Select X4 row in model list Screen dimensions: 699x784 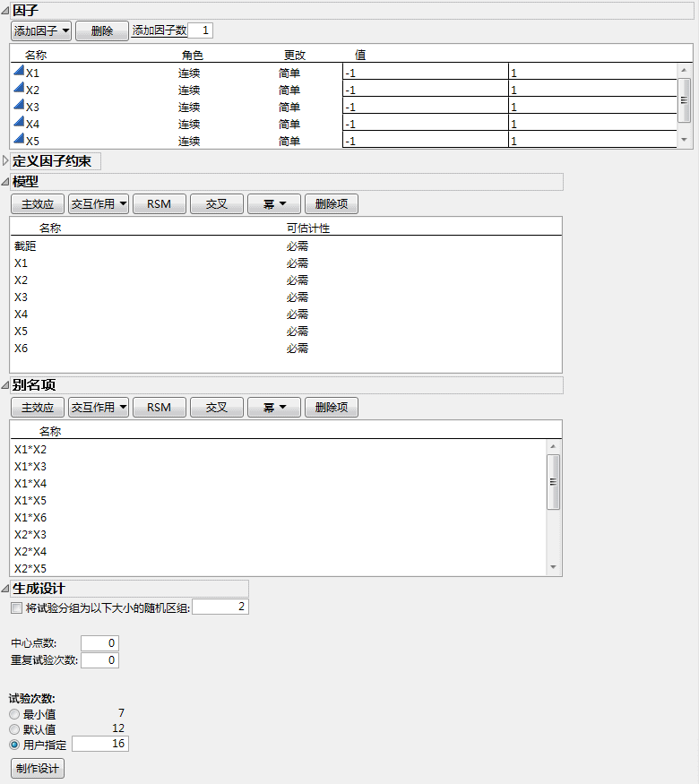[x=286, y=314]
